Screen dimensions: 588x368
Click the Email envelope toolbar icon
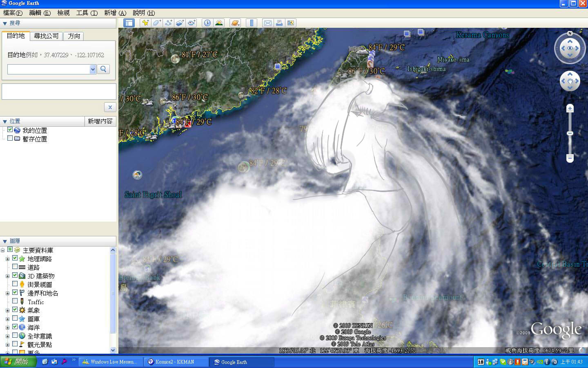(x=267, y=23)
